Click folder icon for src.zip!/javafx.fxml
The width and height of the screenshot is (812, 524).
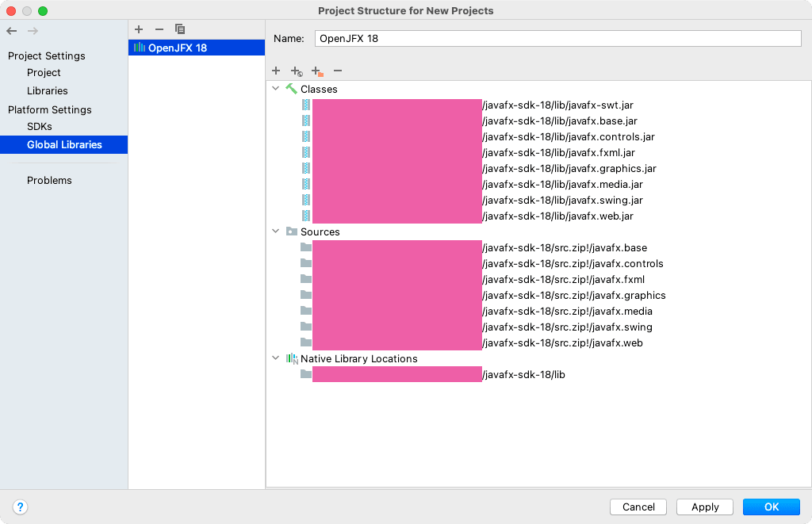(306, 279)
